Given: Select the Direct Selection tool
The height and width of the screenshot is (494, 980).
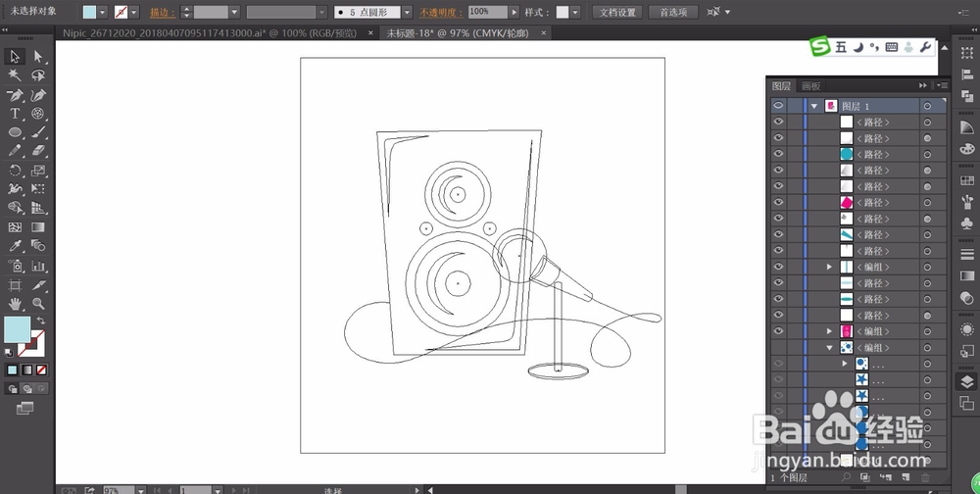Looking at the screenshot, I should tap(38, 57).
